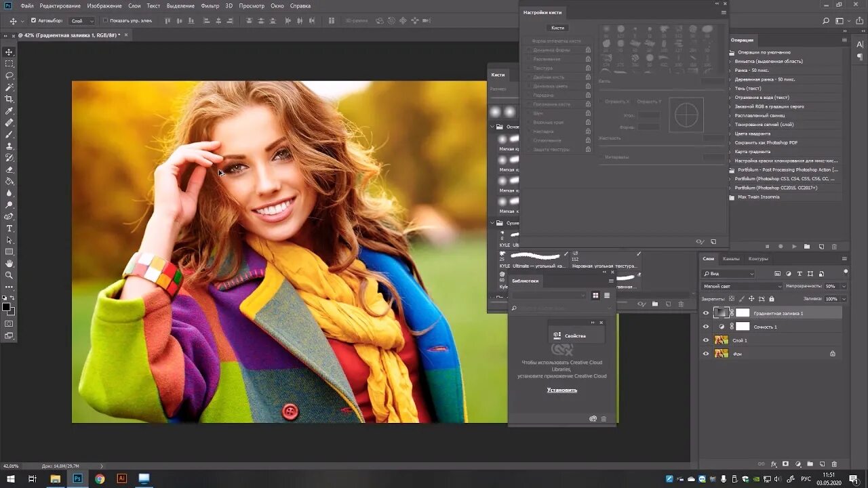868x488 pixels.
Task: Open the Изображение menu
Action: coord(104,5)
